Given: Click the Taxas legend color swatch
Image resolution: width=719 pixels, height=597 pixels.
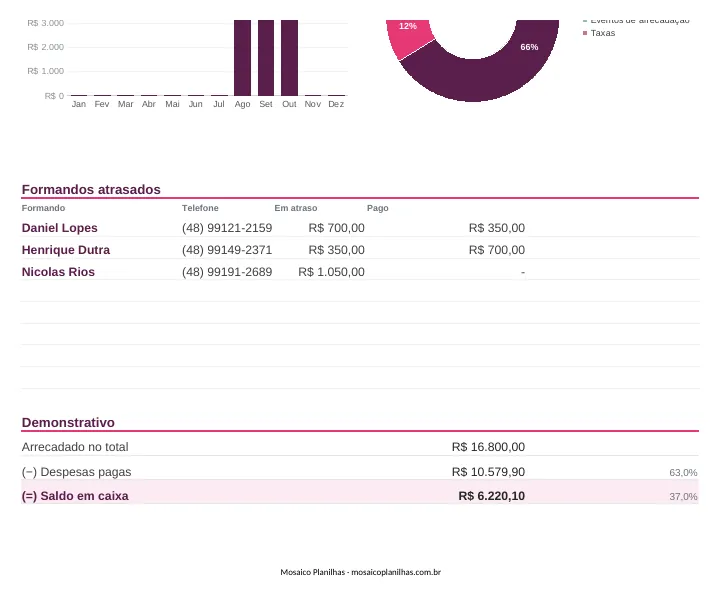Looking at the screenshot, I should (x=585, y=33).
